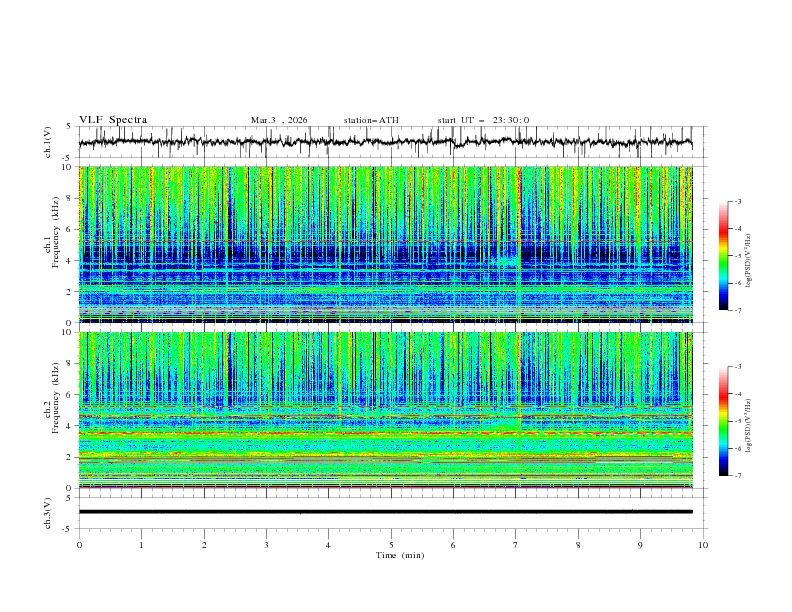The width and height of the screenshot is (792, 612).
Task: Click the log(PSD) label beside ch.2 color bar
Action: pyautogui.click(x=749, y=426)
